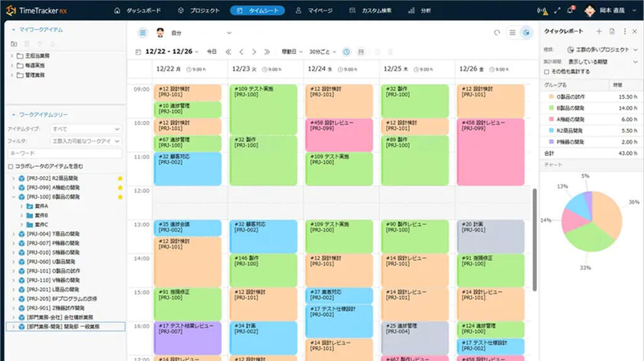The width and height of the screenshot is (644, 361).
Task: Add a quick report with plus icon
Action: pos(599,31)
